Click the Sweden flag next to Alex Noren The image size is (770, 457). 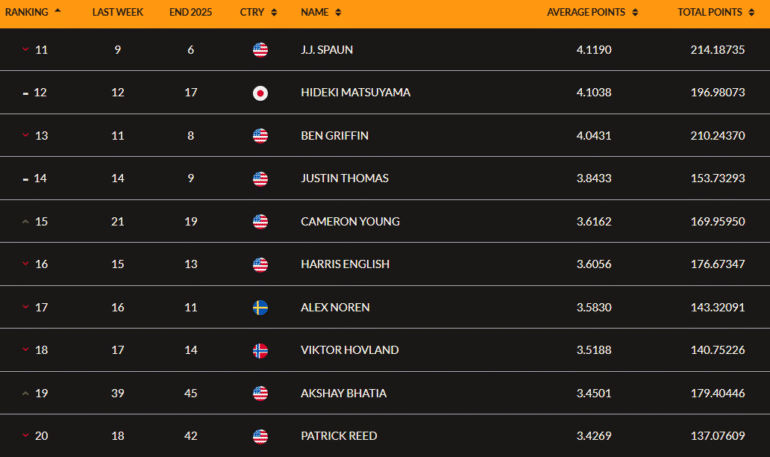[260, 307]
